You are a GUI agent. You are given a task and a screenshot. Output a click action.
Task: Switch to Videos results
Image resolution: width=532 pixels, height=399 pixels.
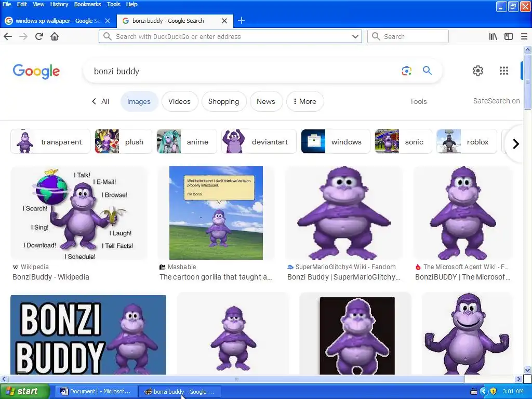tap(179, 101)
